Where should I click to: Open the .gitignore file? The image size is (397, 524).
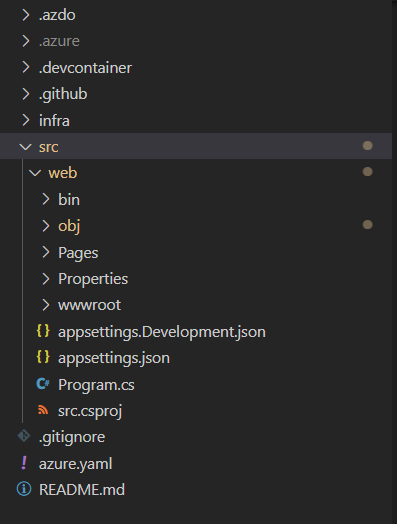tap(72, 437)
